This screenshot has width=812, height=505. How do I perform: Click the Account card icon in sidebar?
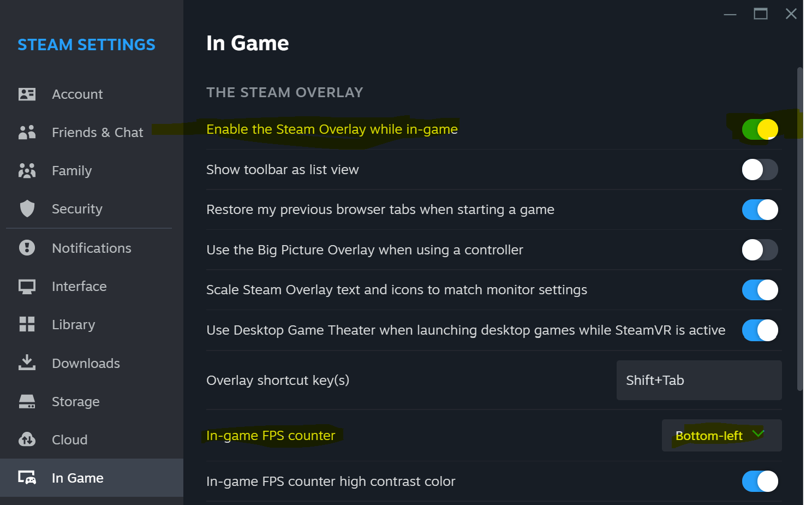(x=27, y=94)
